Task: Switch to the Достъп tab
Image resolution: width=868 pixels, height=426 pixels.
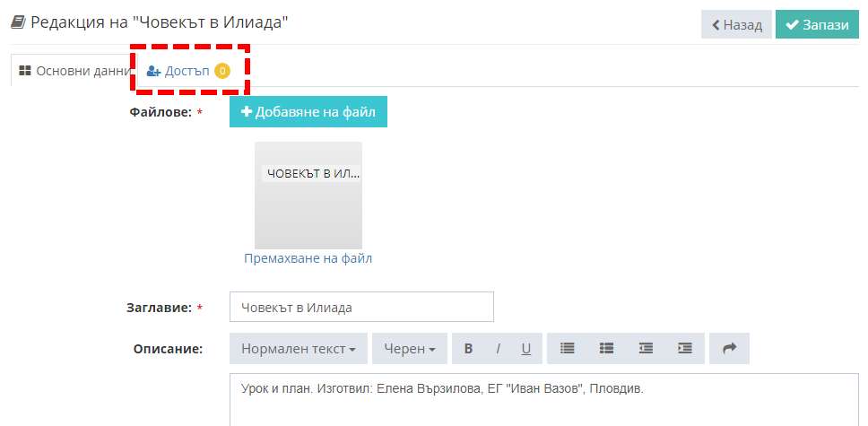Action: pyautogui.click(x=188, y=71)
